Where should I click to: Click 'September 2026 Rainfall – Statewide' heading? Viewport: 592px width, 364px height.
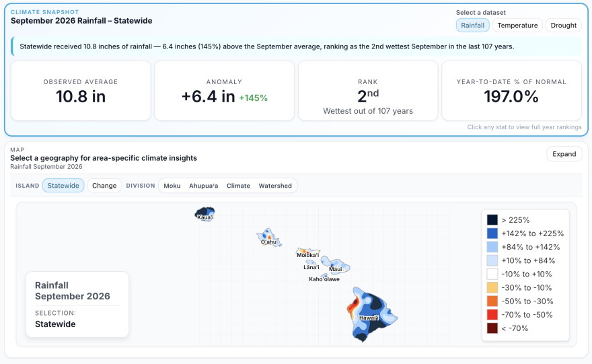[81, 21]
